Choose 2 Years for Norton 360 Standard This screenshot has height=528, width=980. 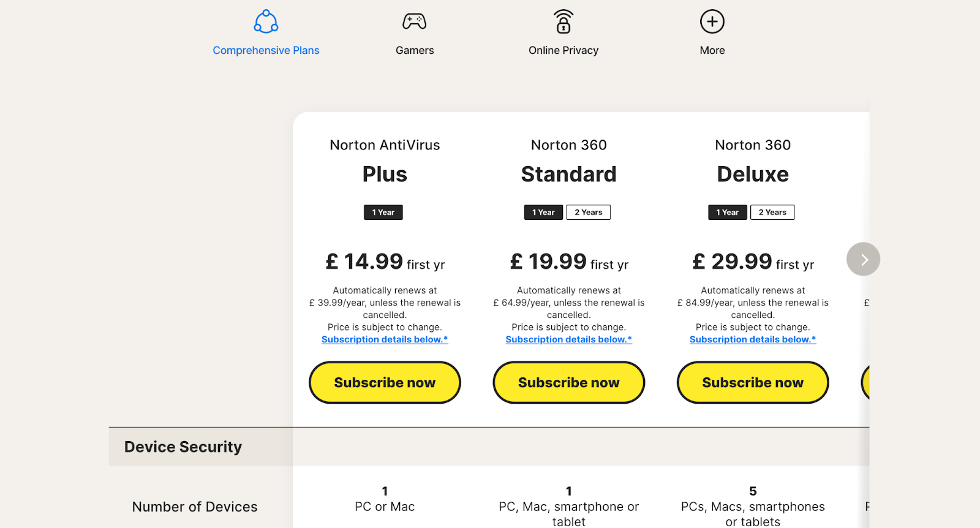(588, 213)
